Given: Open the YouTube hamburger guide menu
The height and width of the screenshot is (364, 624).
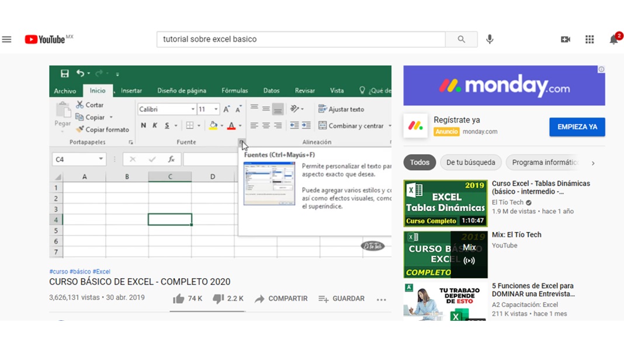Looking at the screenshot, I should [x=7, y=39].
